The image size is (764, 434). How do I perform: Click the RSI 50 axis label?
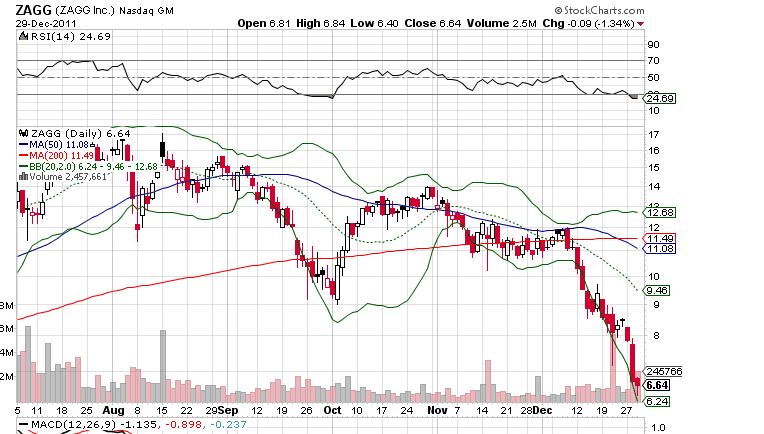pos(653,77)
